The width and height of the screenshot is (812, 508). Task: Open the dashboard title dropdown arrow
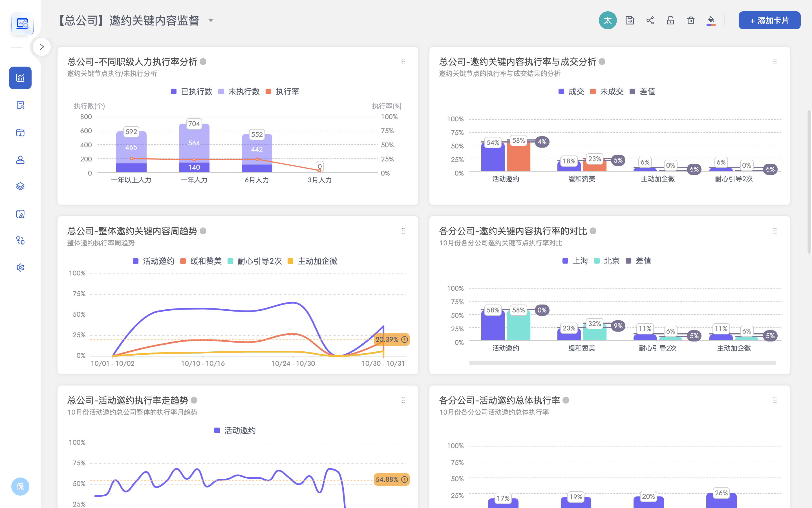coord(211,21)
